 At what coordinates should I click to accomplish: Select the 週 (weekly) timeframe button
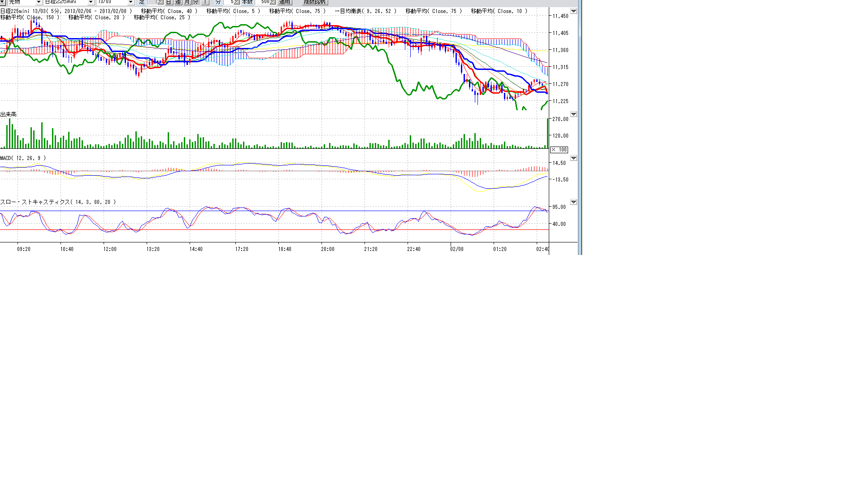[178, 2]
